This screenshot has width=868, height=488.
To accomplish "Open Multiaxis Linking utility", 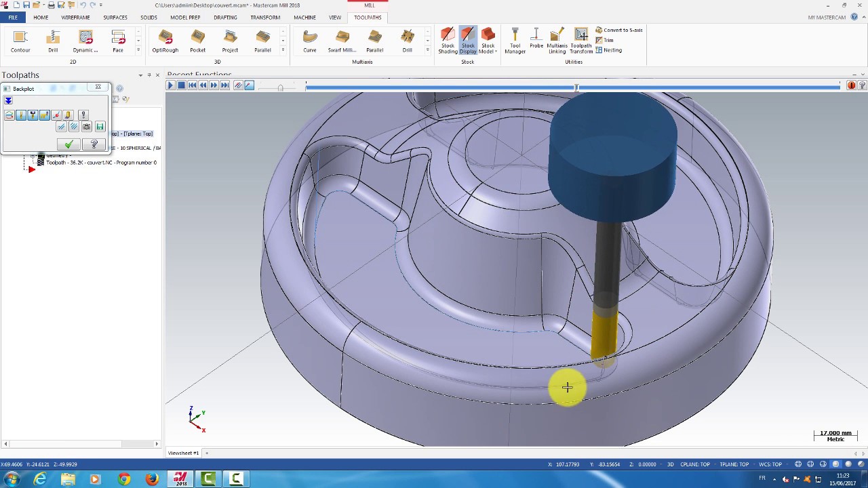I will pyautogui.click(x=557, y=41).
